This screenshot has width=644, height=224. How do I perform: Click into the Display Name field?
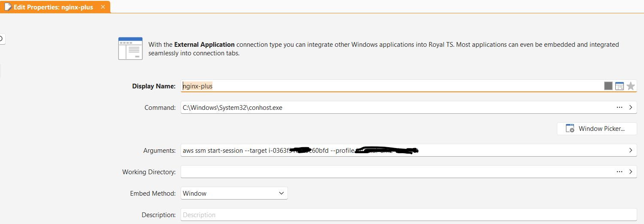tap(386, 86)
